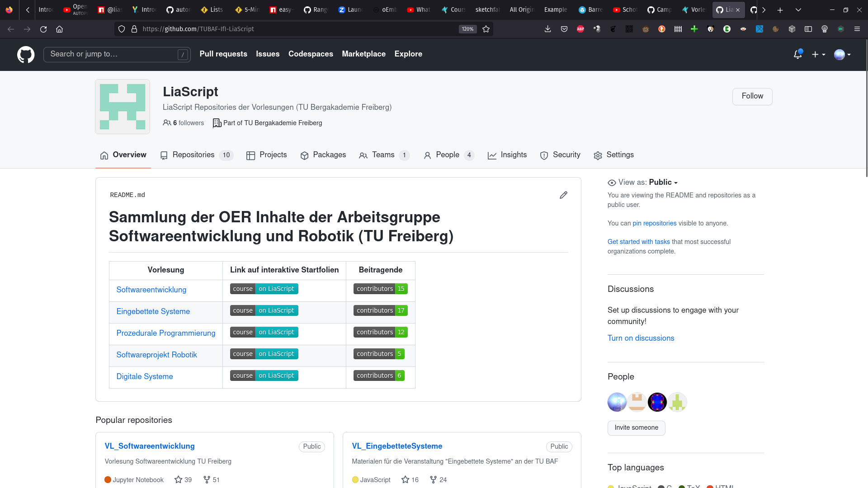Open Turn on discussions link

[x=641, y=338]
